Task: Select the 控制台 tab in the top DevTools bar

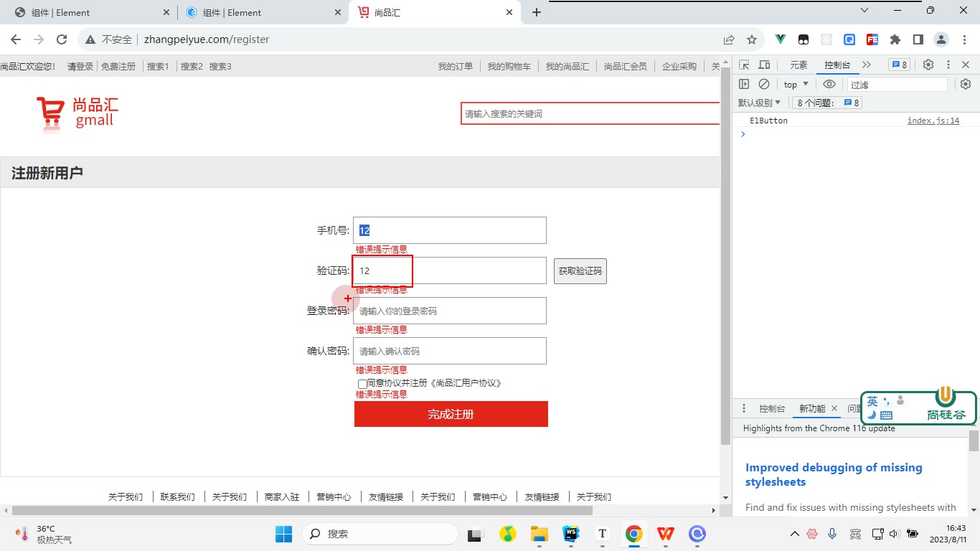Action: pyautogui.click(x=837, y=65)
